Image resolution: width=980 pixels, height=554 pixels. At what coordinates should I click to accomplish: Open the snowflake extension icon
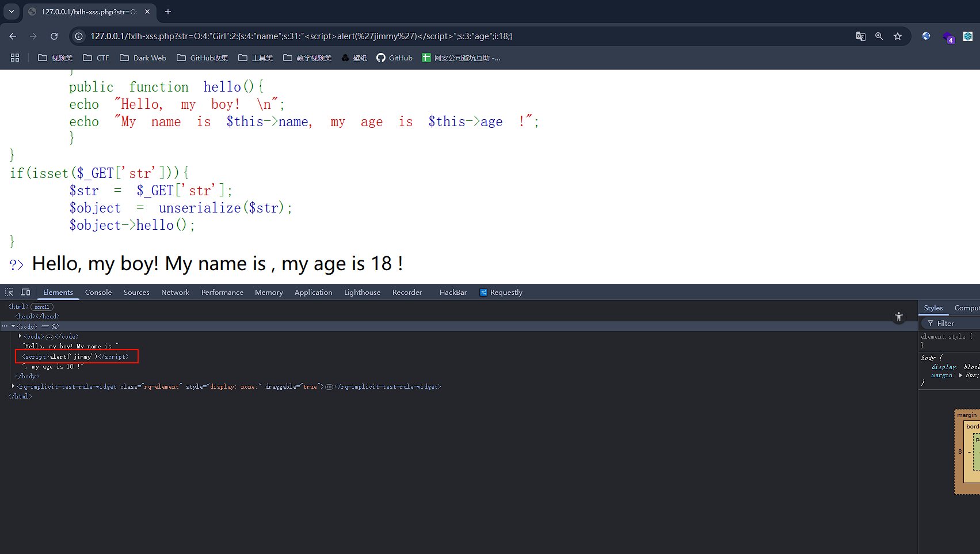968,36
